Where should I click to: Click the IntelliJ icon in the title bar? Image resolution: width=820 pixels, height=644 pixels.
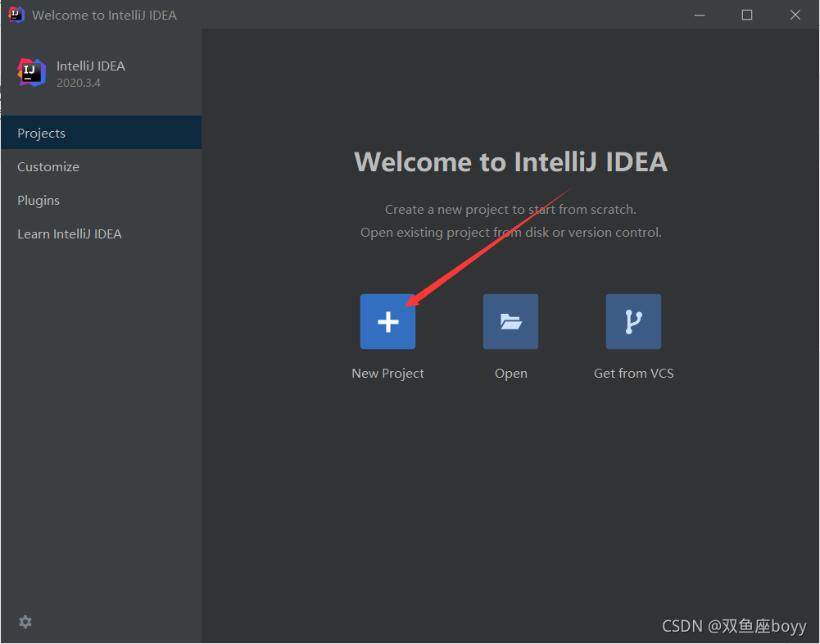tap(16, 15)
